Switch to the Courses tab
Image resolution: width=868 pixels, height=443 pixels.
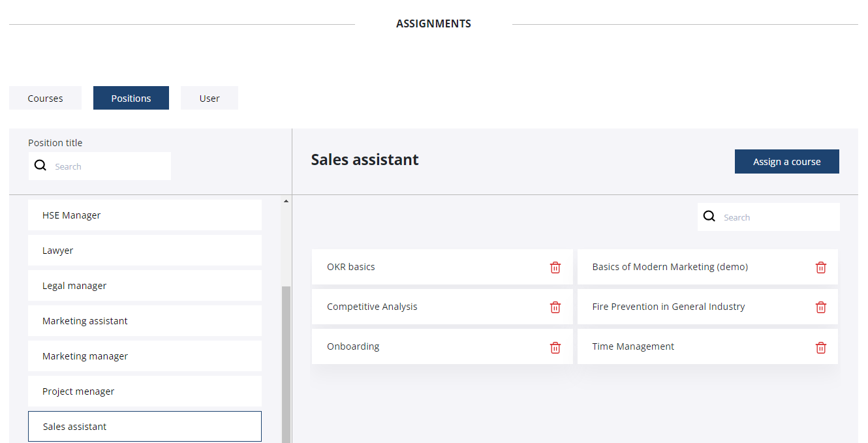point(45,98)
